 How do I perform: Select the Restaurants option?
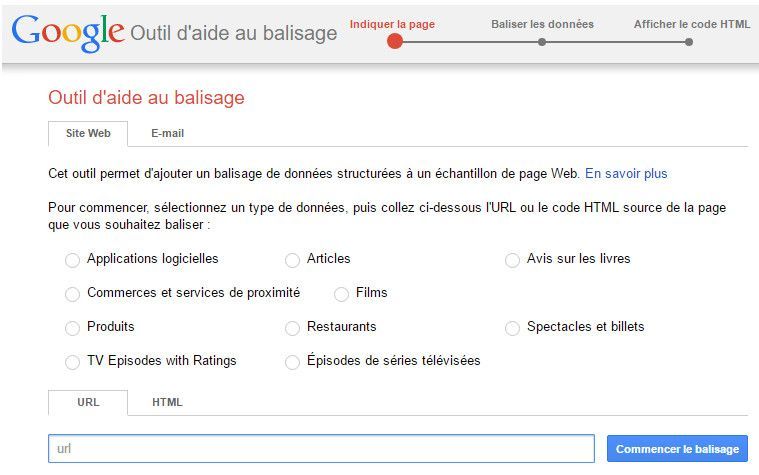click(292, 328)
